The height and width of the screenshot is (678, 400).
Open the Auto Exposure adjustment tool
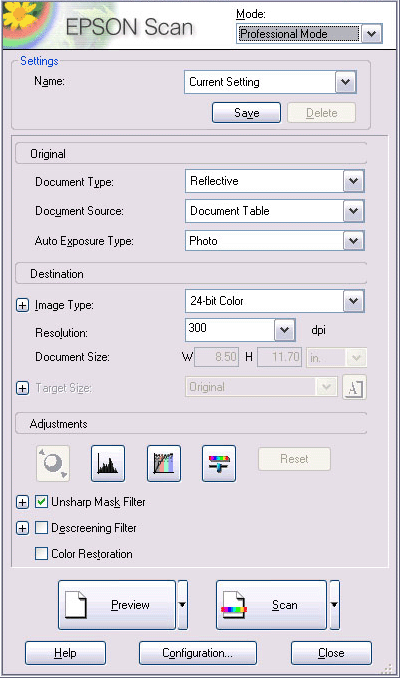(x=53, y=463)
